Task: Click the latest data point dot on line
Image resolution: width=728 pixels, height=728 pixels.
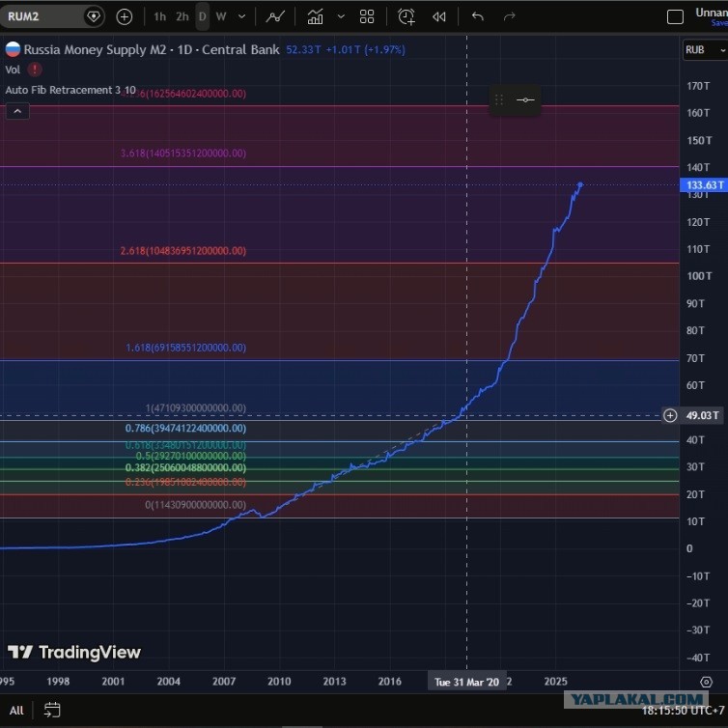Action: click(x=580, y=184)
